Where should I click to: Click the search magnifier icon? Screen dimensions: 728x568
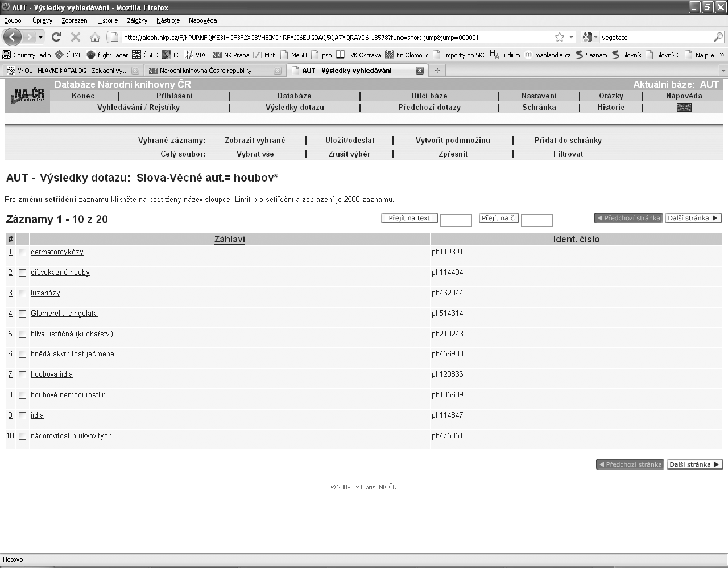(718, 37)
